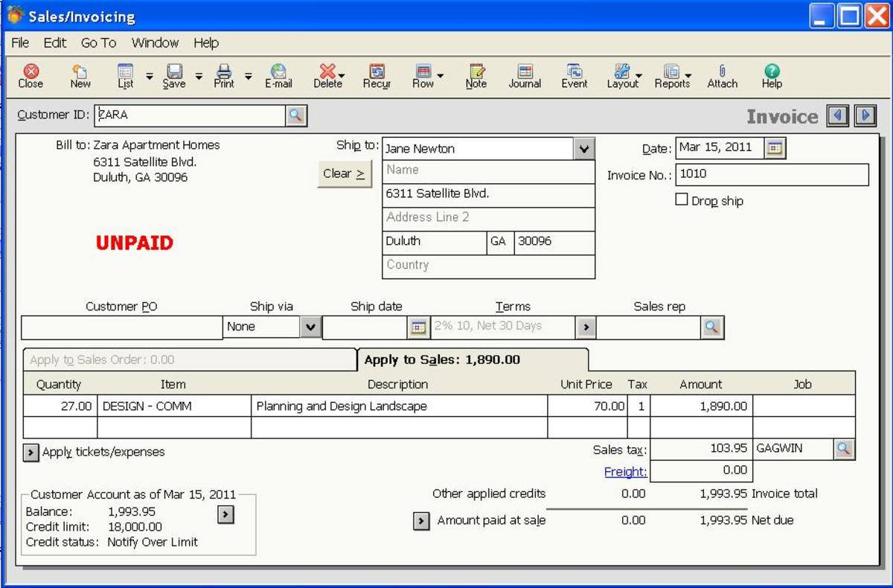Click the Journal toolbar icon
The image size is (893, 588).
[x=525, y=74]
